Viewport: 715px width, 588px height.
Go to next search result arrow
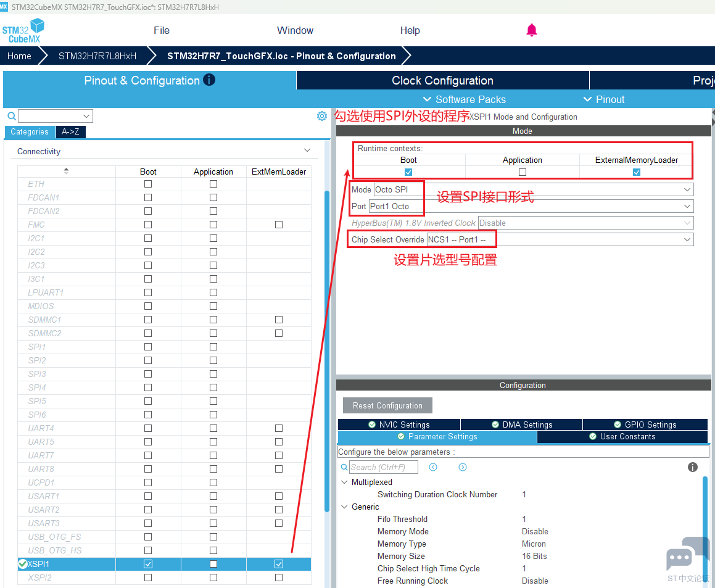[463, 467]
